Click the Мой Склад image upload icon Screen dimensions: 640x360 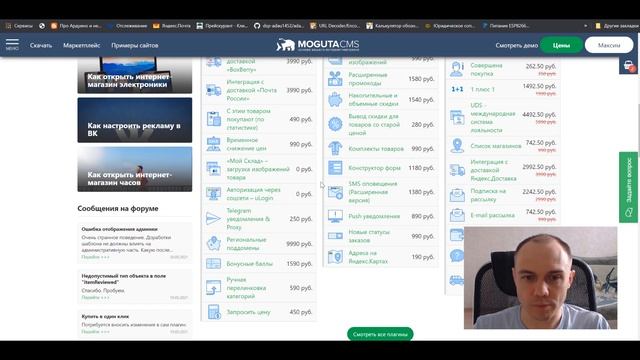213,169
